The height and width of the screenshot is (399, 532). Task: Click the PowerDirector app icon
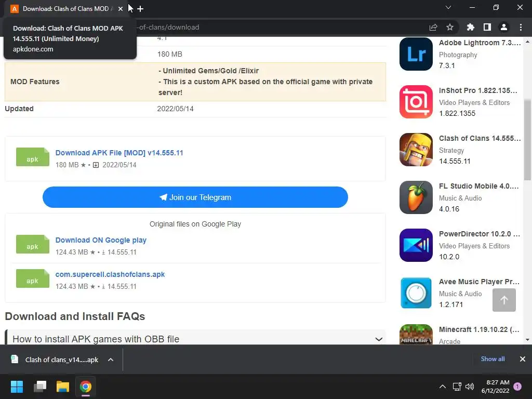point(416,245)
